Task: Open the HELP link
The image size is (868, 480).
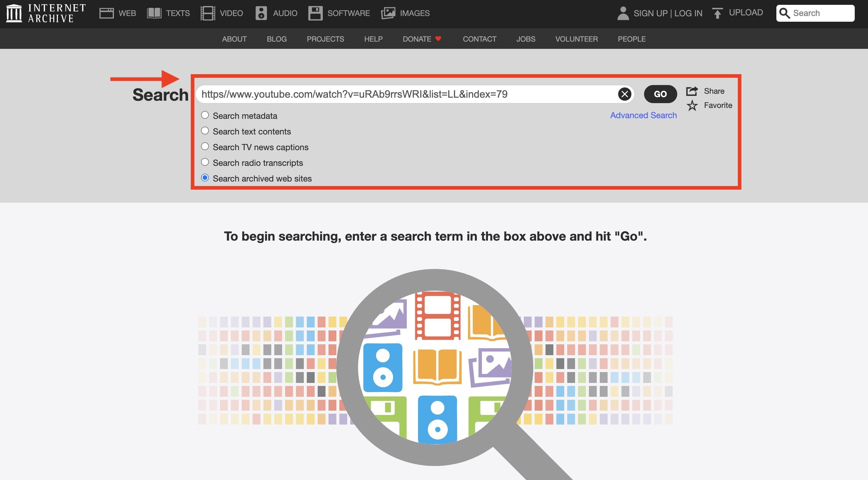Action: 373,39
